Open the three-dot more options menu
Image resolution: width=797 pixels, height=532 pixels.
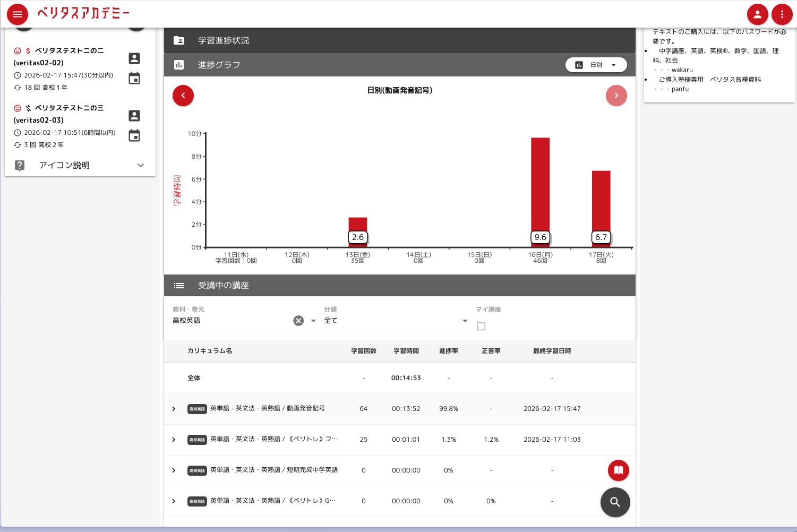(782, 14)
